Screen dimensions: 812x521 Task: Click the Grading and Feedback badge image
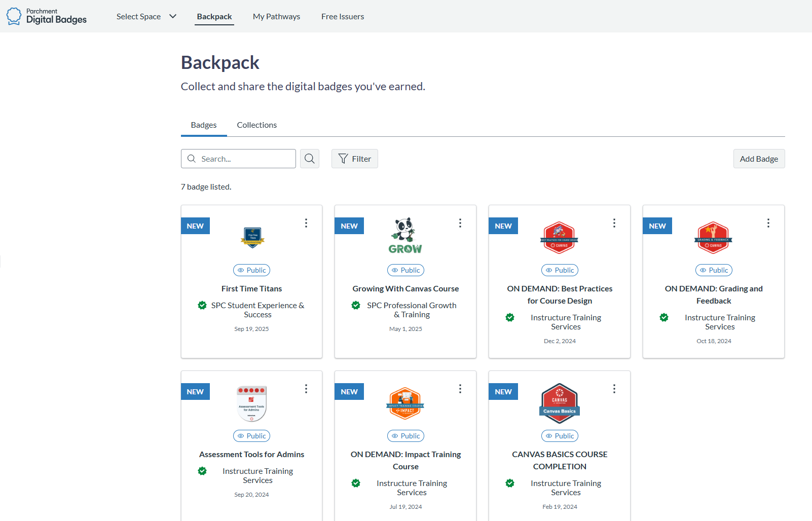coord(713,238)
